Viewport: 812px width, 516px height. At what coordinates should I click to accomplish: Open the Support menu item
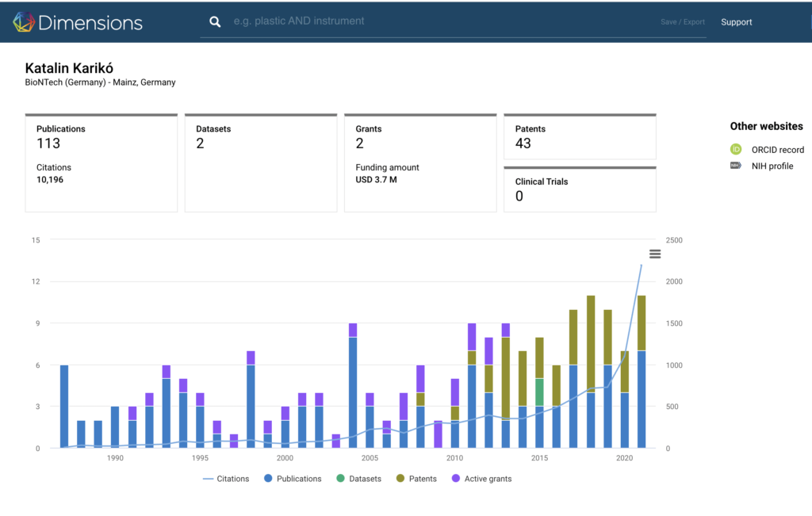point(736,22)
